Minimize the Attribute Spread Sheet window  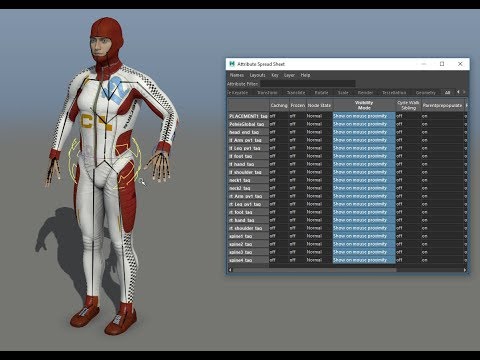[424, 64]
